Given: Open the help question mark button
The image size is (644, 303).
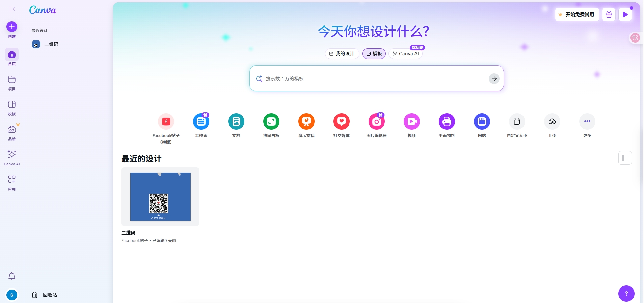Looking at the screenshot, I should (x=626, y=294).
